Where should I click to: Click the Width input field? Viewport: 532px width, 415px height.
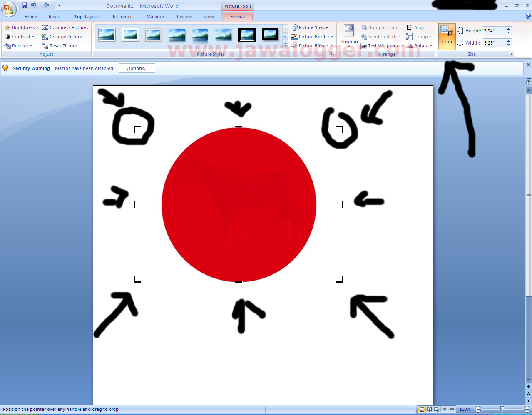(x=494, y=43)
